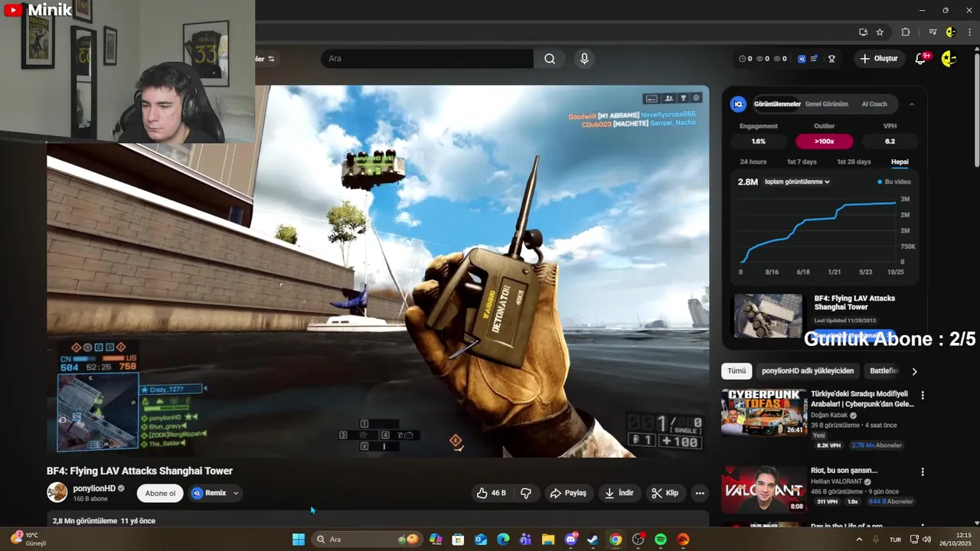Open YouTube notifications bell
The height and width of the screenshot is (551, 980).
coord(921,59)
